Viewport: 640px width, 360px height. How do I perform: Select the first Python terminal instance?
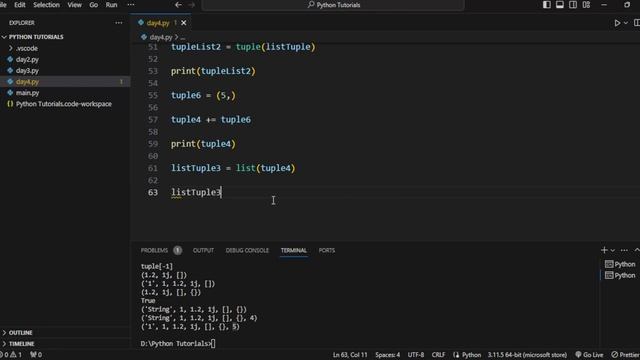pos(620,264)
